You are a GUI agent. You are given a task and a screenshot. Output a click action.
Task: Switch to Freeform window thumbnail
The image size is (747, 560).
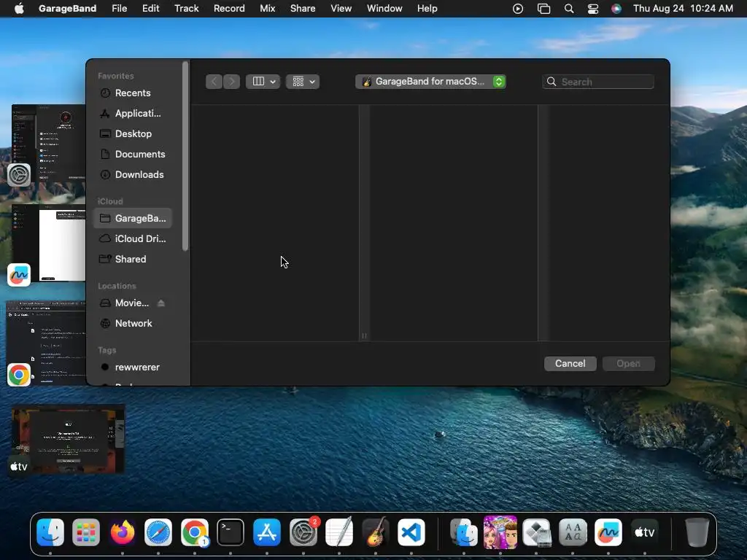(48, 244)
